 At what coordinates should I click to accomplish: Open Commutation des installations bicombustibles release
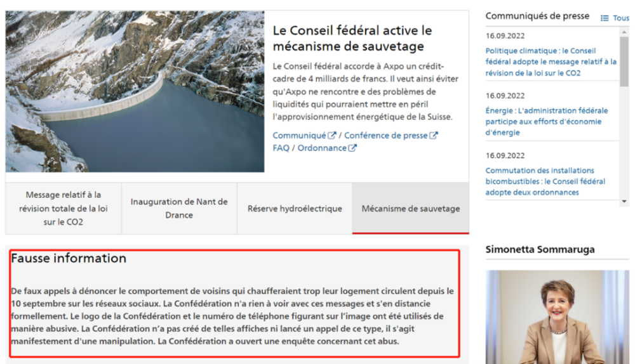545,181
